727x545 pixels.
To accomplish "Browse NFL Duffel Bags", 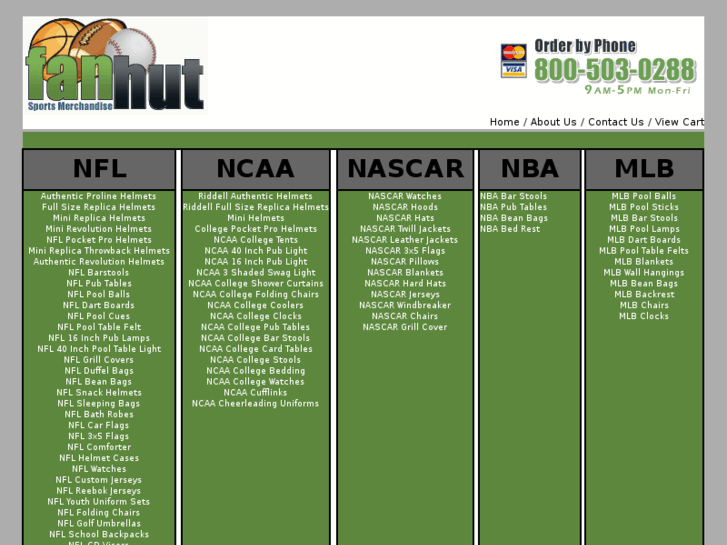I will tap(99, 371).
